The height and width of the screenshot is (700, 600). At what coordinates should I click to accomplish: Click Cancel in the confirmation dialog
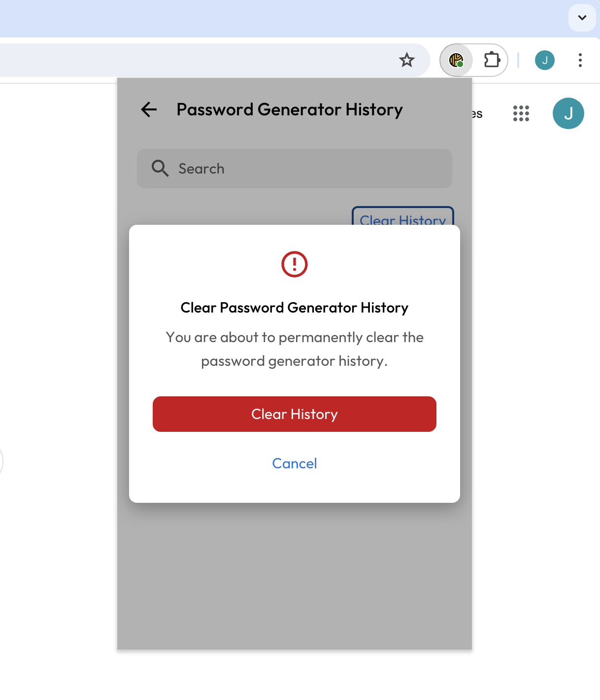click(x=295, y=463)
